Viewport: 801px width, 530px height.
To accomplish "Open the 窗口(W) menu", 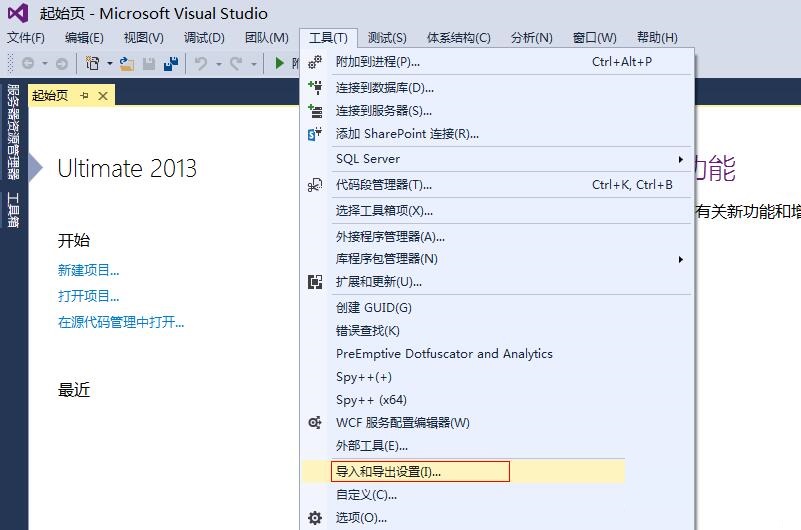I will 595,38.
